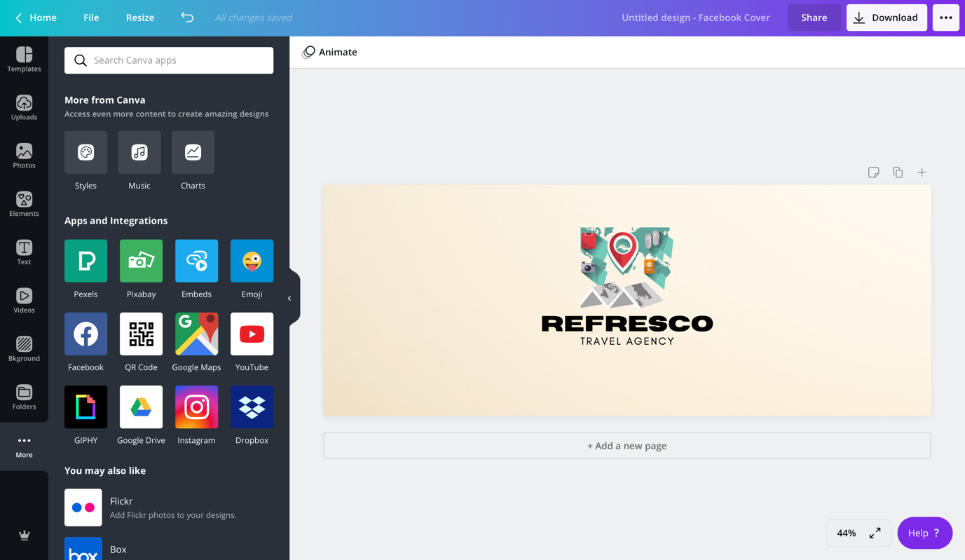965x560 pixels.
Task: Open the Resize menu
Action: coord(140,18)
